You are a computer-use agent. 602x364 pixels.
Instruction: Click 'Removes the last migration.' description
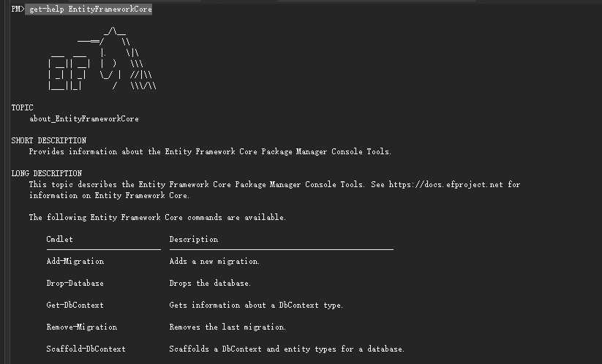227,327
